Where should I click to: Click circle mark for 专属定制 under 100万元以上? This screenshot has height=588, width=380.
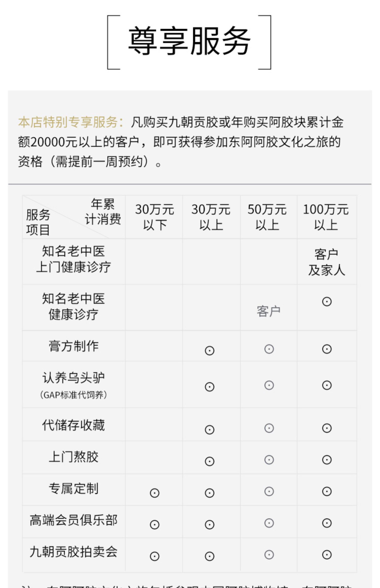click(327, 491)
